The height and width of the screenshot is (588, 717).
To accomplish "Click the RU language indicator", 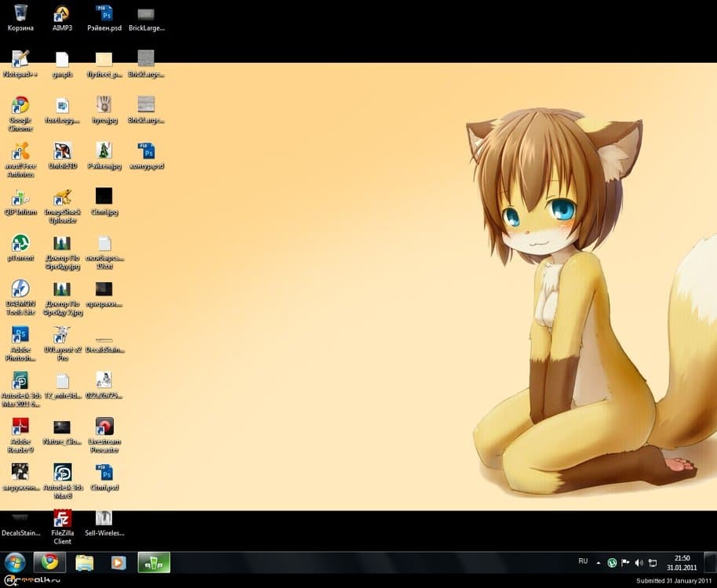I will pyautogui.click(x=583, y=561).
